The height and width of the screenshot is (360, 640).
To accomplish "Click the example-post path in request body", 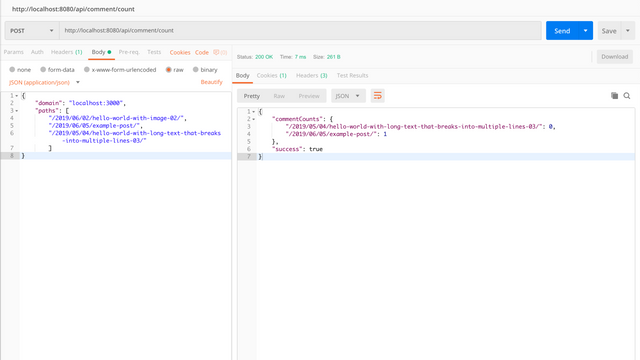I will click(96, 126).
